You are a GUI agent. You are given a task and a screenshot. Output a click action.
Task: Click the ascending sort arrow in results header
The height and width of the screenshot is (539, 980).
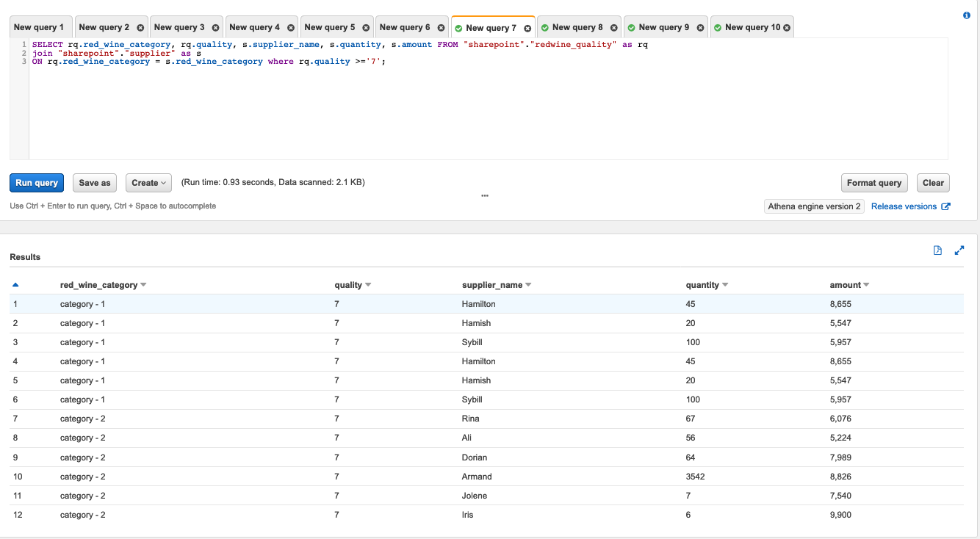(x=15, y=285)
